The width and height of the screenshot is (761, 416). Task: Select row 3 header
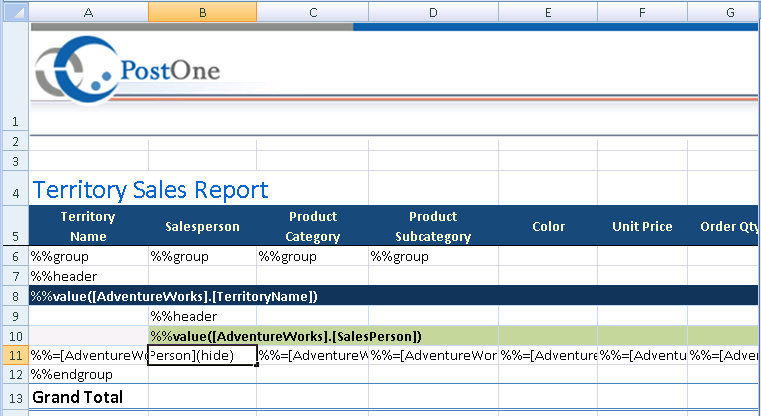(x=16, y=161)
